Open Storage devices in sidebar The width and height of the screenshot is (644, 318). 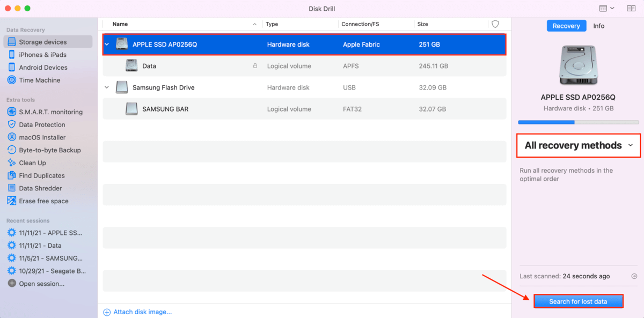[48, 42]
